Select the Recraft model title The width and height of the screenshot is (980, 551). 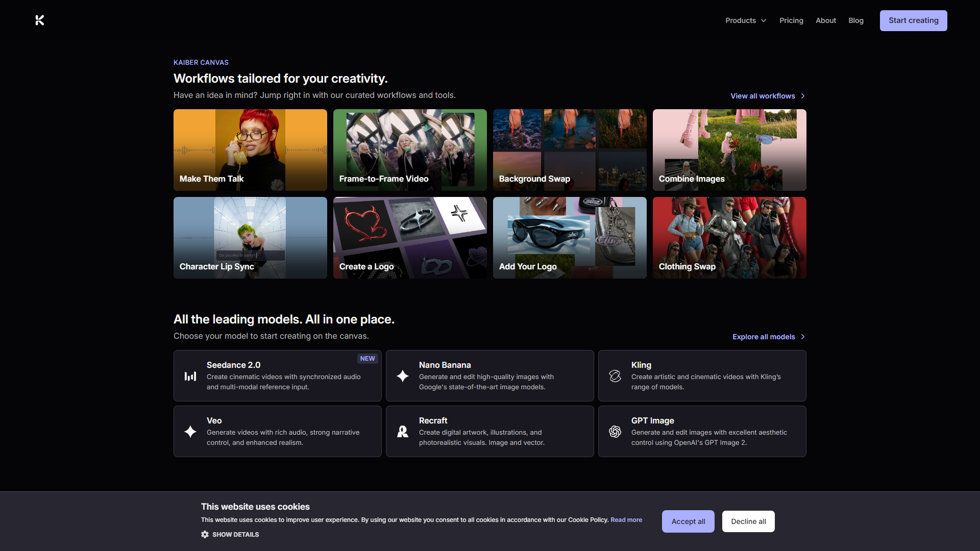tap(433, 420)
